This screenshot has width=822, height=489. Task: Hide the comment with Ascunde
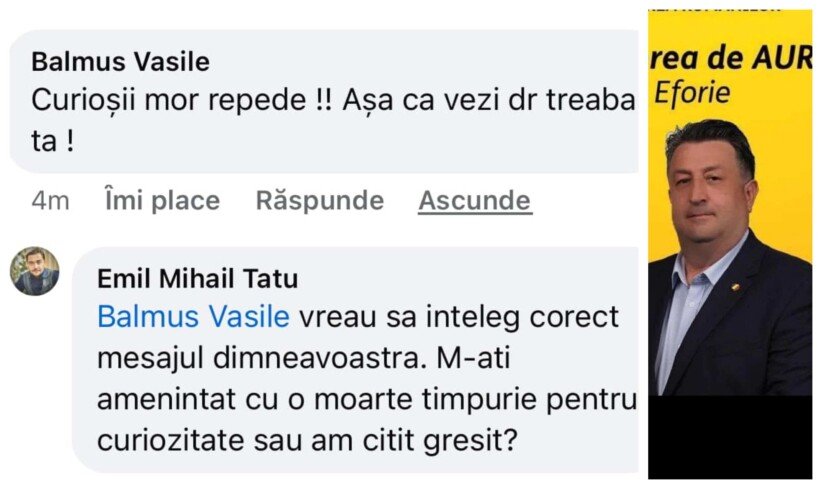click(x=474, y=200)
